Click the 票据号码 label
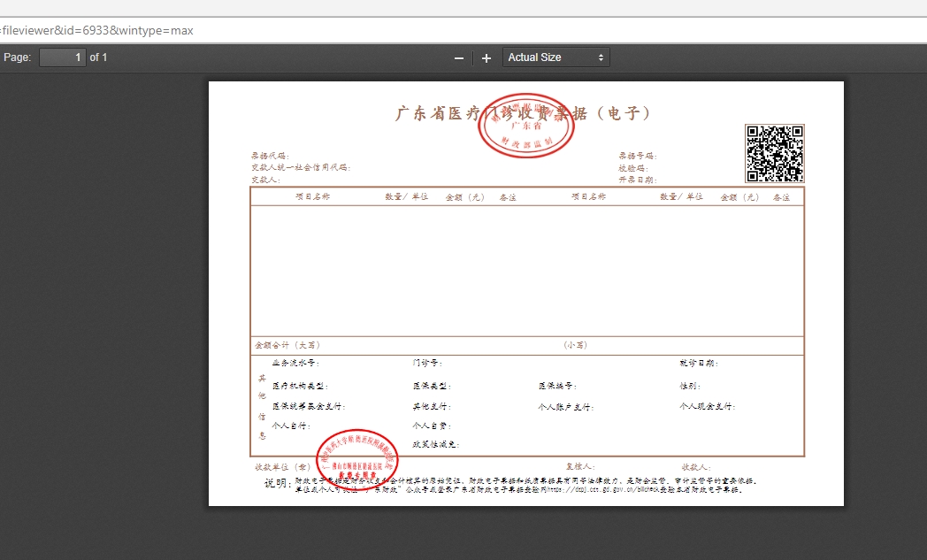927x560 pixels. point(637,156)
